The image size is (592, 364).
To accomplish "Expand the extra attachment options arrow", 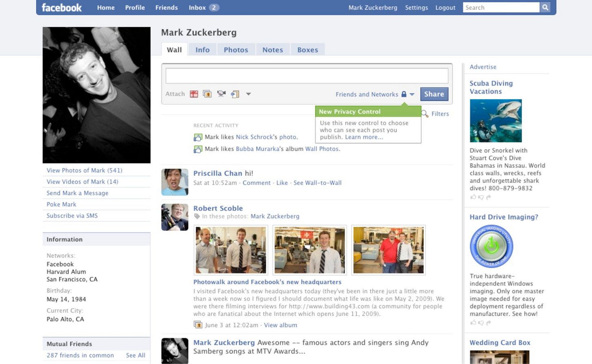I will click(248, 94).
